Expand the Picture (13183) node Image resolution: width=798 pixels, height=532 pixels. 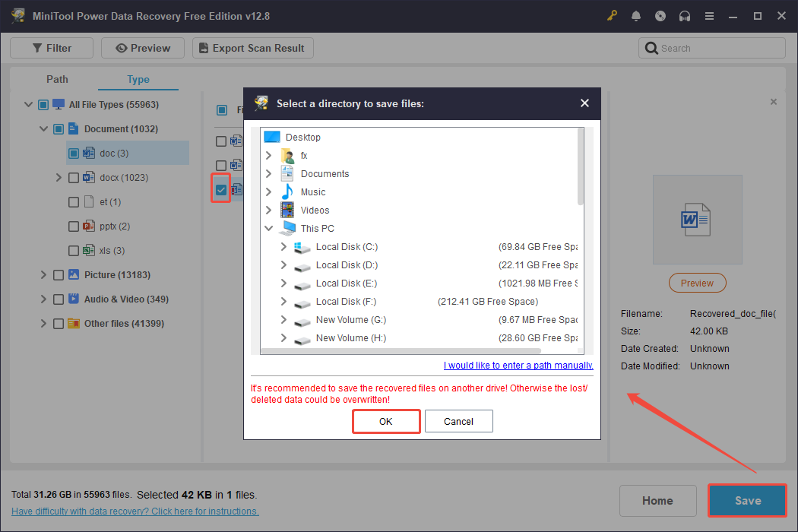(43, 275)
